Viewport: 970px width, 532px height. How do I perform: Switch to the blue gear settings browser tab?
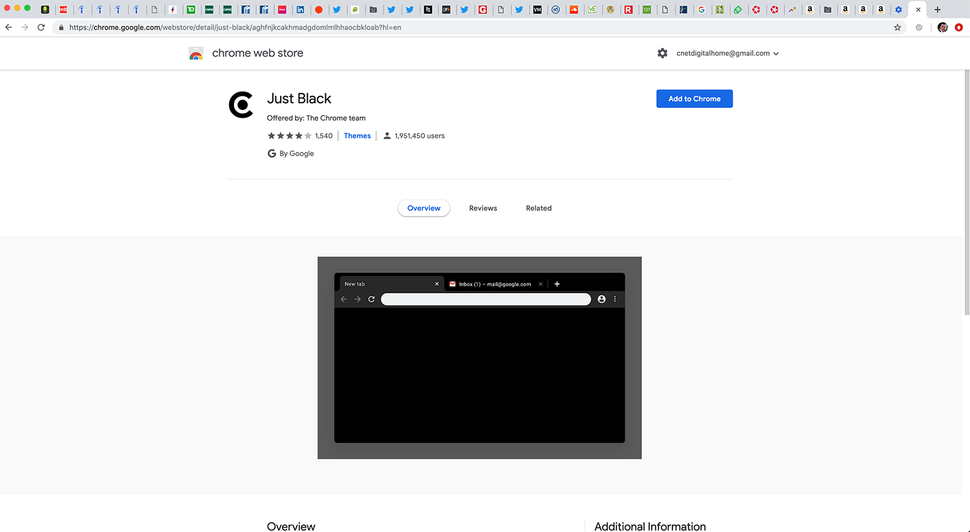[898, 9]
